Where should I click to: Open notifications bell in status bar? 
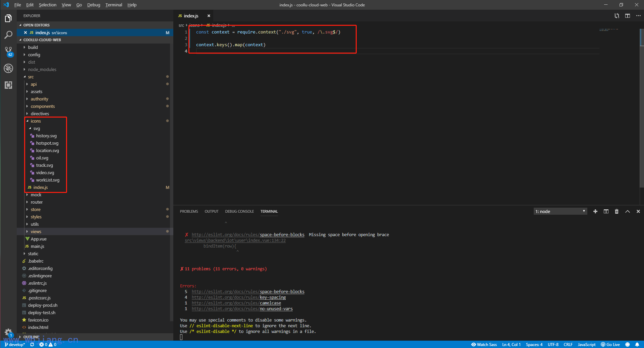[637, 344]
